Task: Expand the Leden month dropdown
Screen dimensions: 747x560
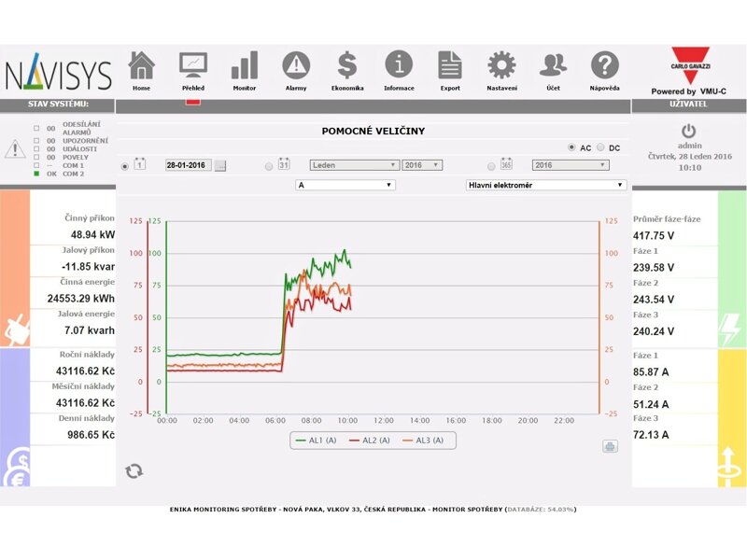Action: pos(354,165)
